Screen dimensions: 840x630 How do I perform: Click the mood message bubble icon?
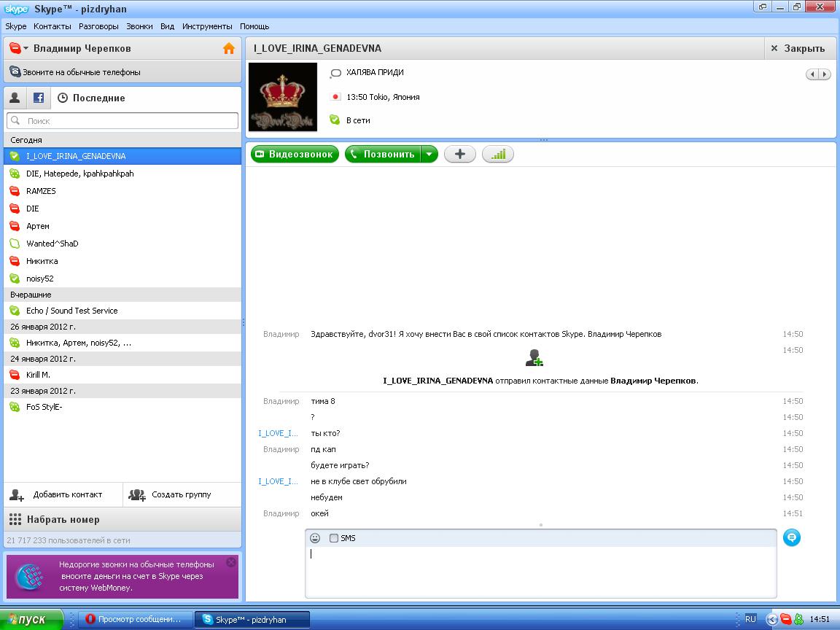coord(335,73)
